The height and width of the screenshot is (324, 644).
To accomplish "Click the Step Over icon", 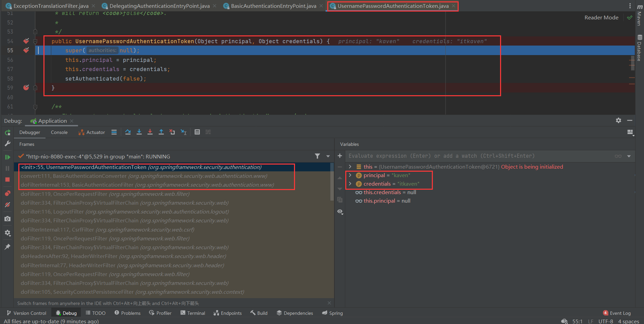I will [x=128, y=132].
